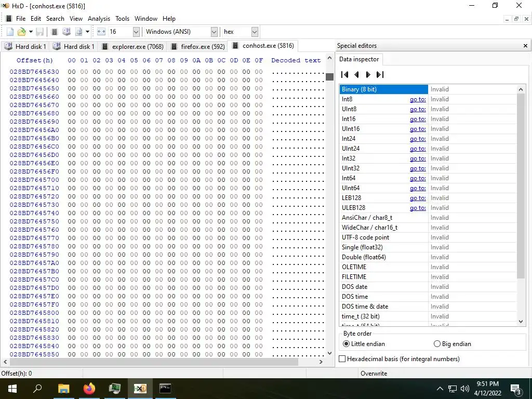Click go to link for Int32

coord(418,158)
